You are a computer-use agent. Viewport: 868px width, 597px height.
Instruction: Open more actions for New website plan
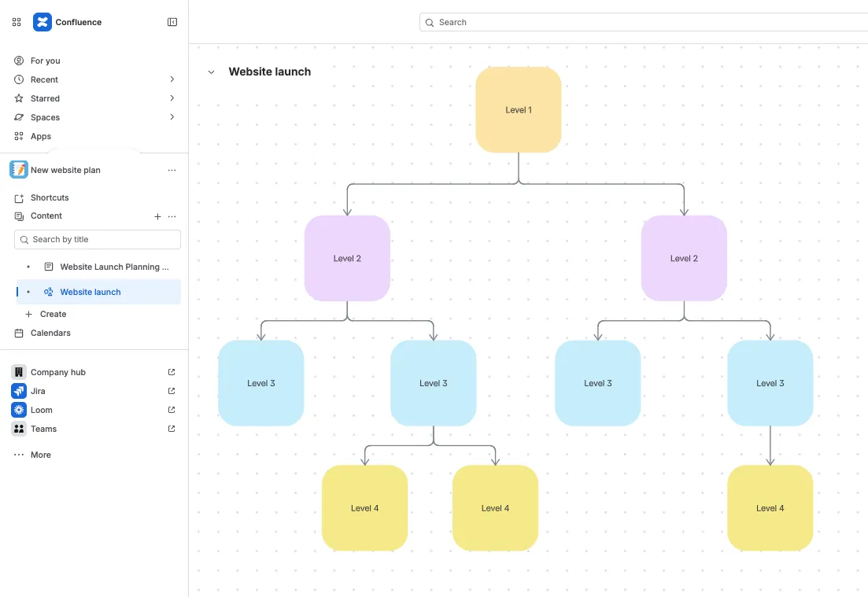[x=172, y=171]
